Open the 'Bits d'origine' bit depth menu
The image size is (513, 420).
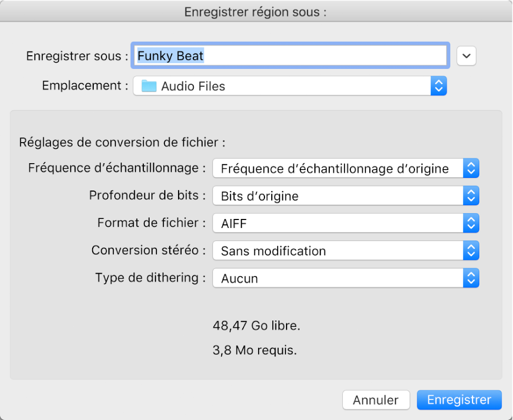tap(337, 196)
